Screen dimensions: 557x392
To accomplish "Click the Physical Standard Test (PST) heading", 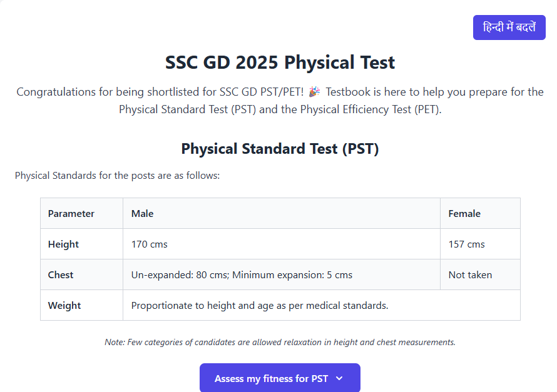I will pyautogui.click(x=280, y=149).
